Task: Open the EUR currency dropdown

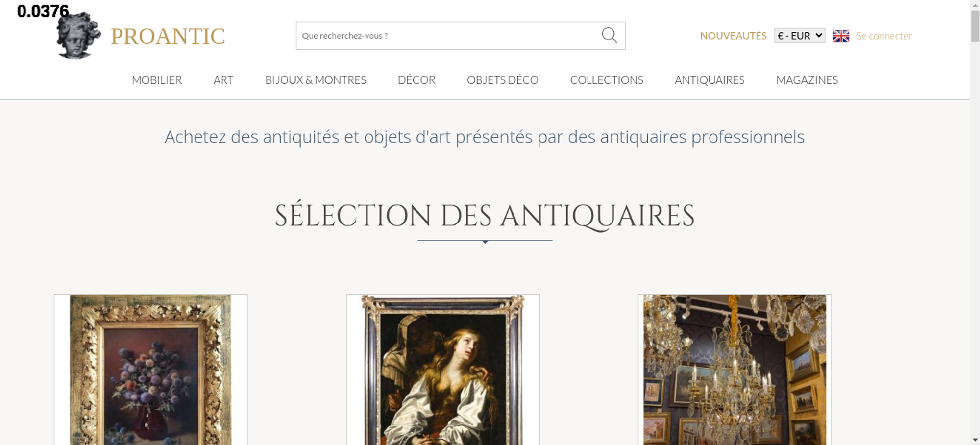Action: (x=800, y=36)
